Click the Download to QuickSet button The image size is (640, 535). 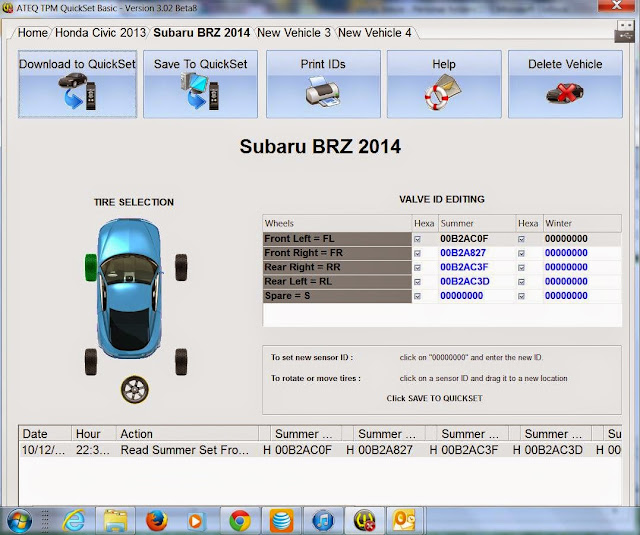point(78,84)
